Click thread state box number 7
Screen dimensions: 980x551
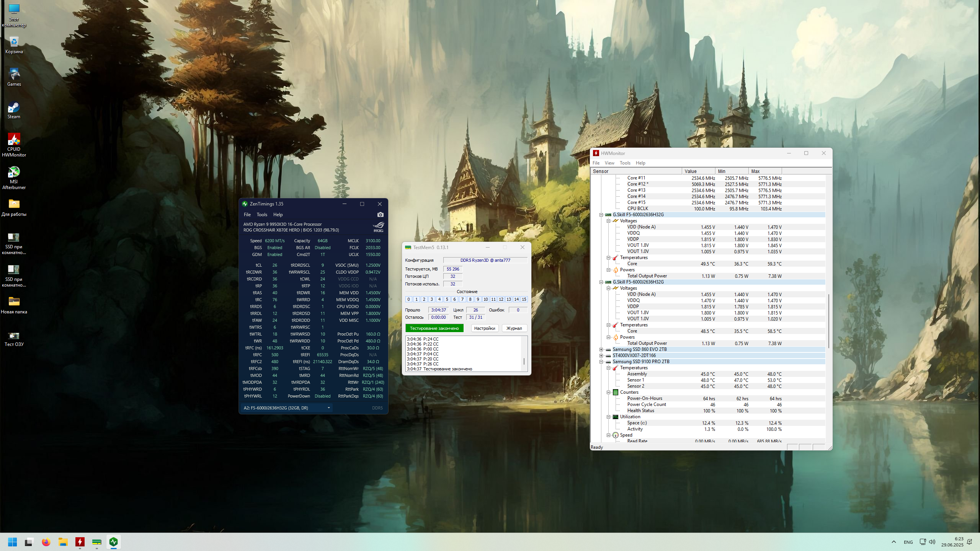(462, 299)
